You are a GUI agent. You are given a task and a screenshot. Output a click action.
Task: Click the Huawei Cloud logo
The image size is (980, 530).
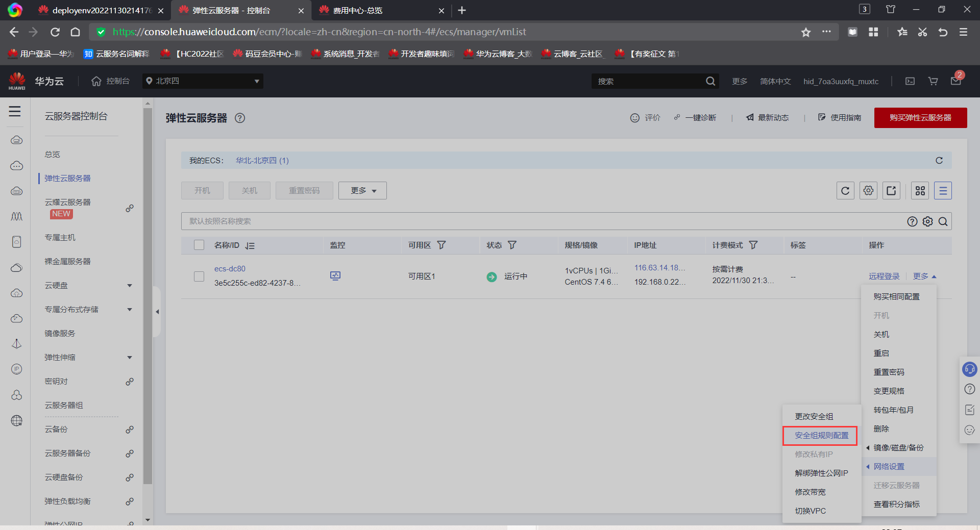point(17,81)
